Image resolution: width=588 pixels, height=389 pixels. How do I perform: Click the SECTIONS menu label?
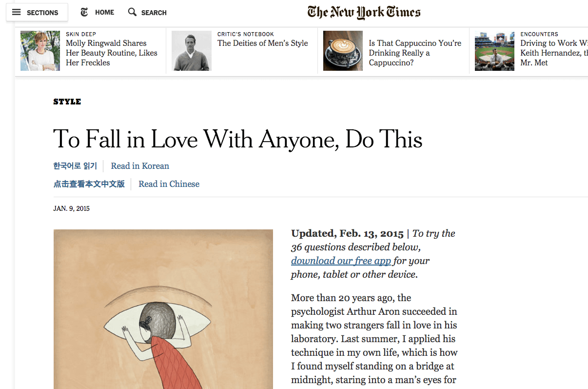[x=42, y=13]
